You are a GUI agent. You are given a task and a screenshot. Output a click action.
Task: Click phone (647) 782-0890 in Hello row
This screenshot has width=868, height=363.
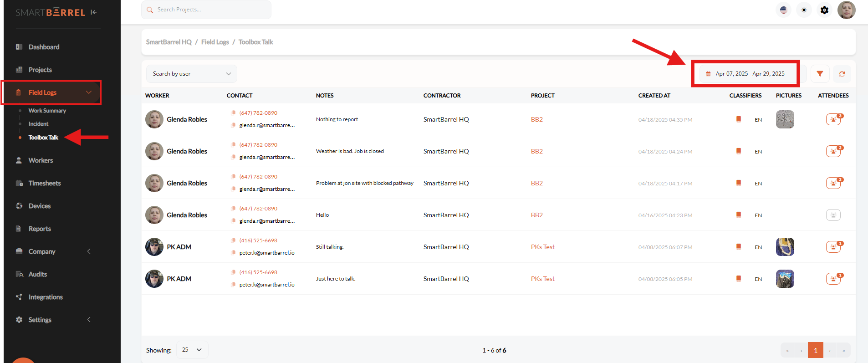(x=258, y=209)
